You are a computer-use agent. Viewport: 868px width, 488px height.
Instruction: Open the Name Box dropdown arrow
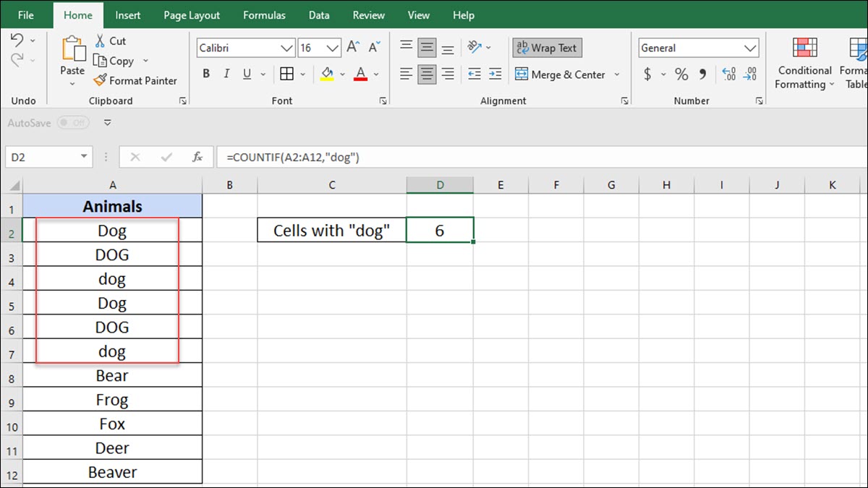point(85,157)
